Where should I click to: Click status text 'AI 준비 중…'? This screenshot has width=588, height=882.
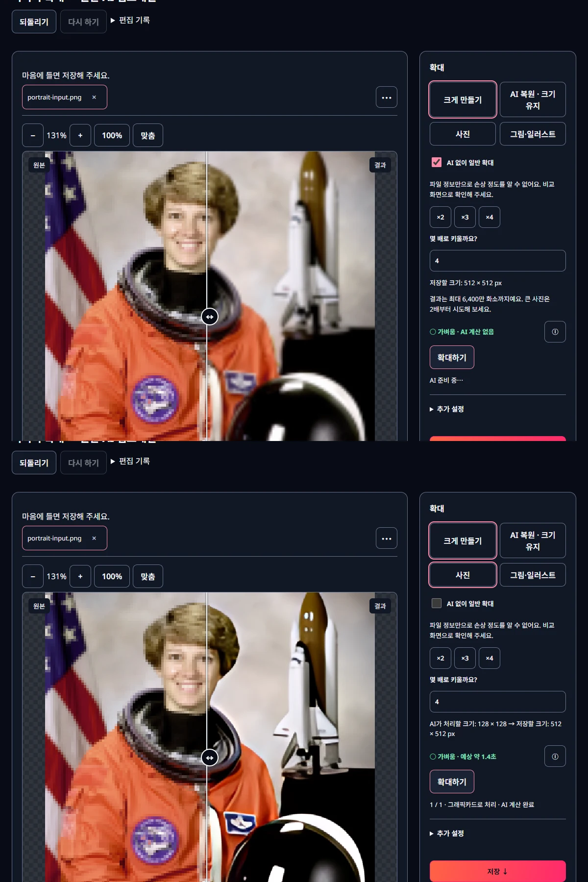click(446, 380)
